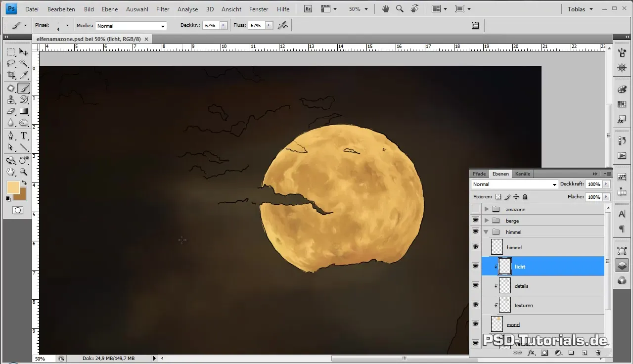Expand the amazone group
The height and width of the screenshot is (364, 633).
tap(487, 209)
